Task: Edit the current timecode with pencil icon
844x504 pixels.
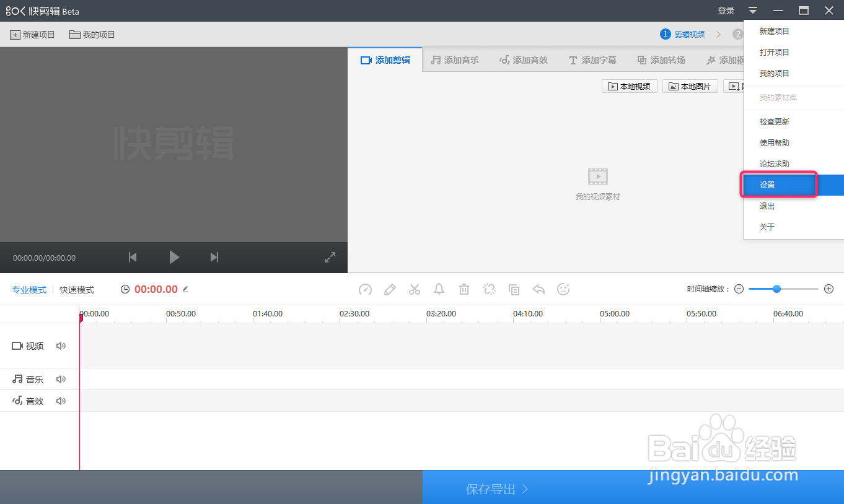Action: (x=185, y=289)
